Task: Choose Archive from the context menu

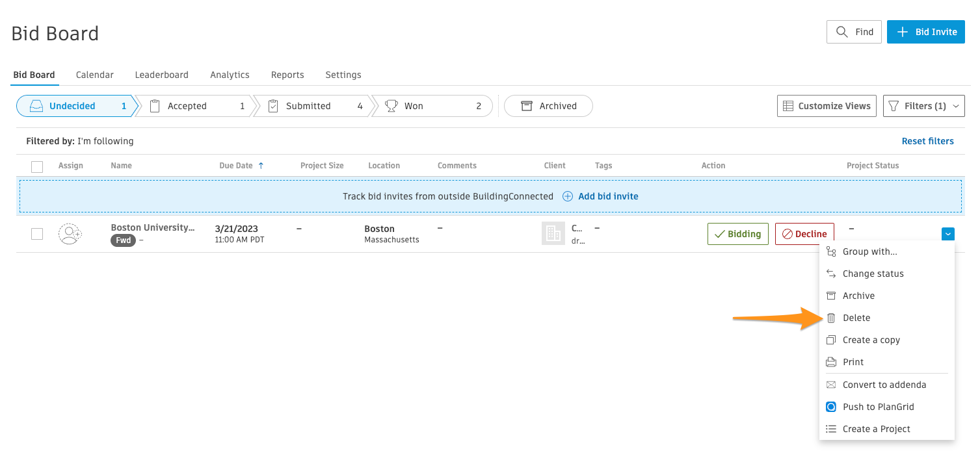Action: pyautogui.click(x=887, y=296)
